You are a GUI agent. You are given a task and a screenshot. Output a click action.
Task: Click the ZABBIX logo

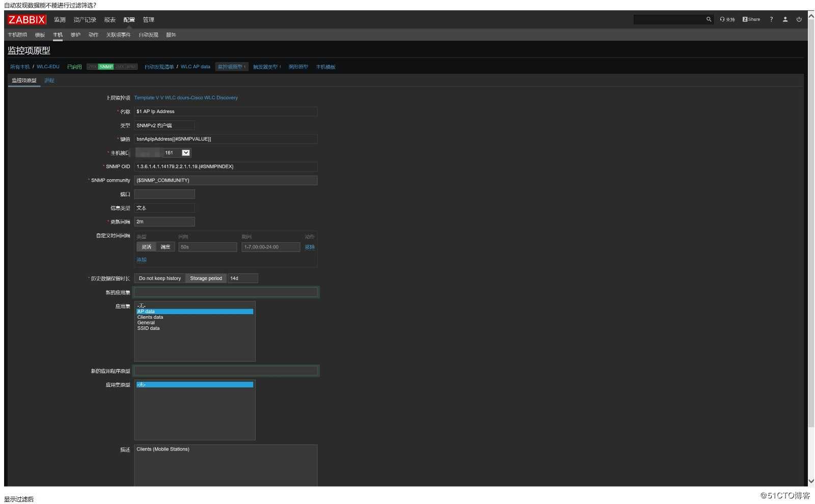pos(27,20)
